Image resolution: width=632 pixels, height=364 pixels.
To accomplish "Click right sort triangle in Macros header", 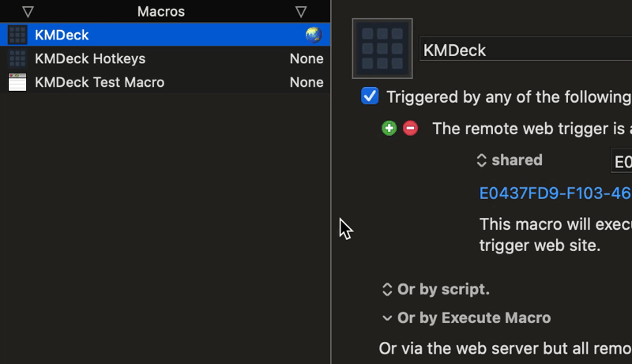I will (x=301, y=12).
